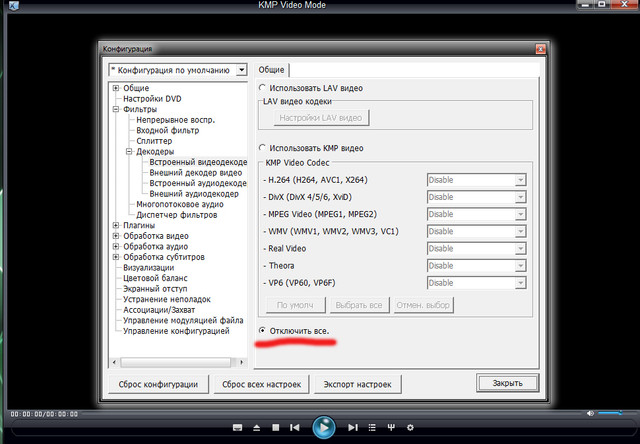
Task: Expand the top Общие tree node
Action: pyautogui.click(x=116, y=88)
